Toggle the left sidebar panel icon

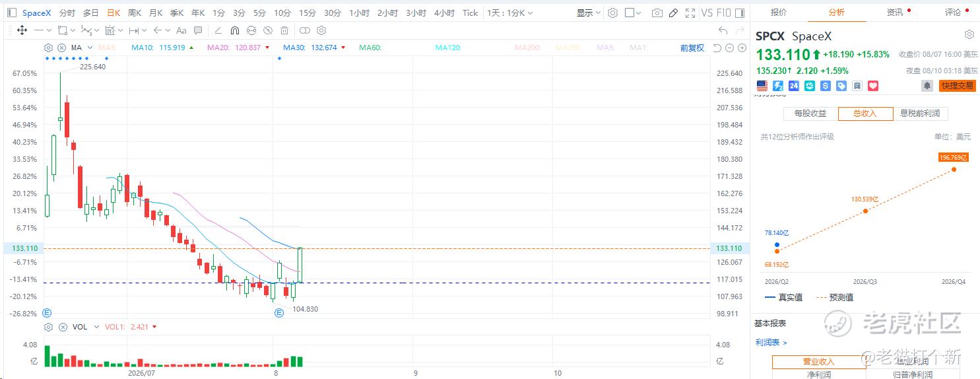(12, 13)
